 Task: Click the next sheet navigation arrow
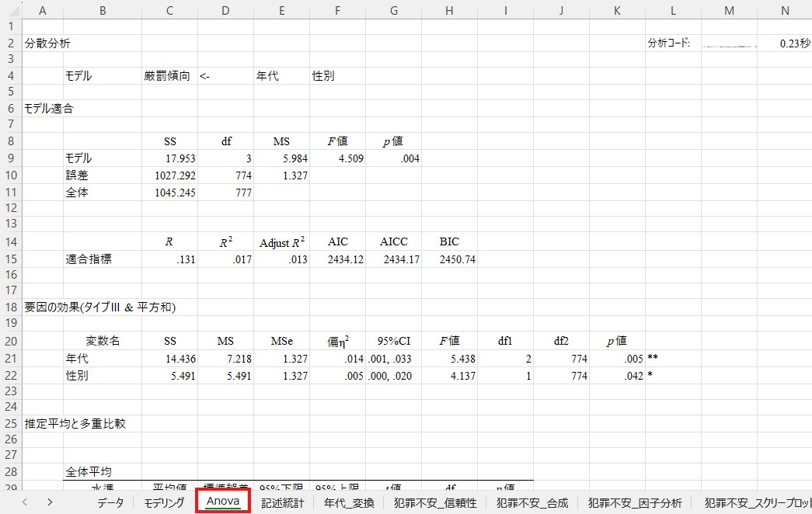[x=50, y=502]
